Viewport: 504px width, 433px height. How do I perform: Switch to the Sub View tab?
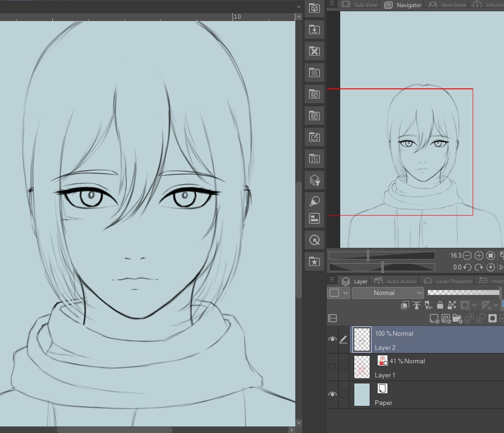(x=359, y=5)
